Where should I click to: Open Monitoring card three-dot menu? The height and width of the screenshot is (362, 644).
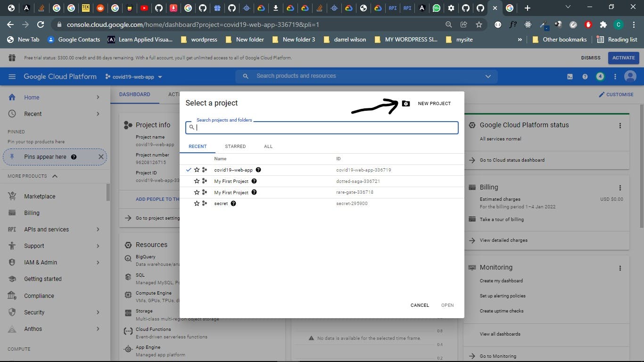click(x=620, y=268)
